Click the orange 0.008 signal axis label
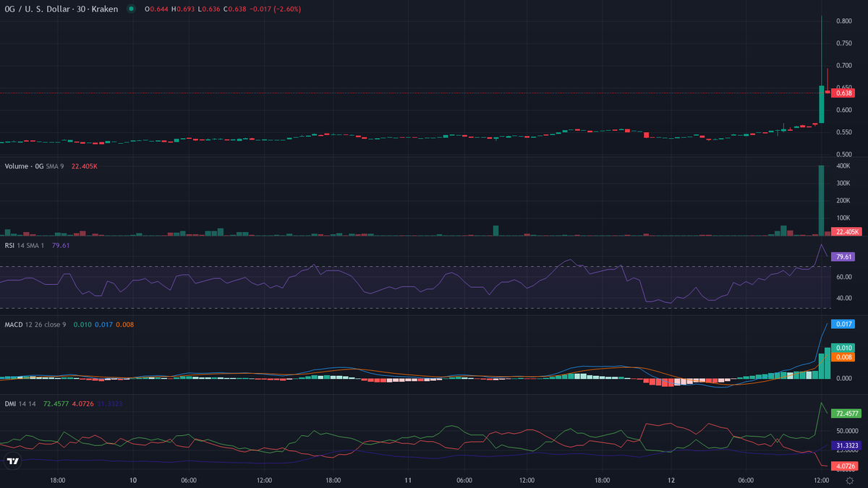This screenshot has width=868, height=488. click(x=844, y=357)
